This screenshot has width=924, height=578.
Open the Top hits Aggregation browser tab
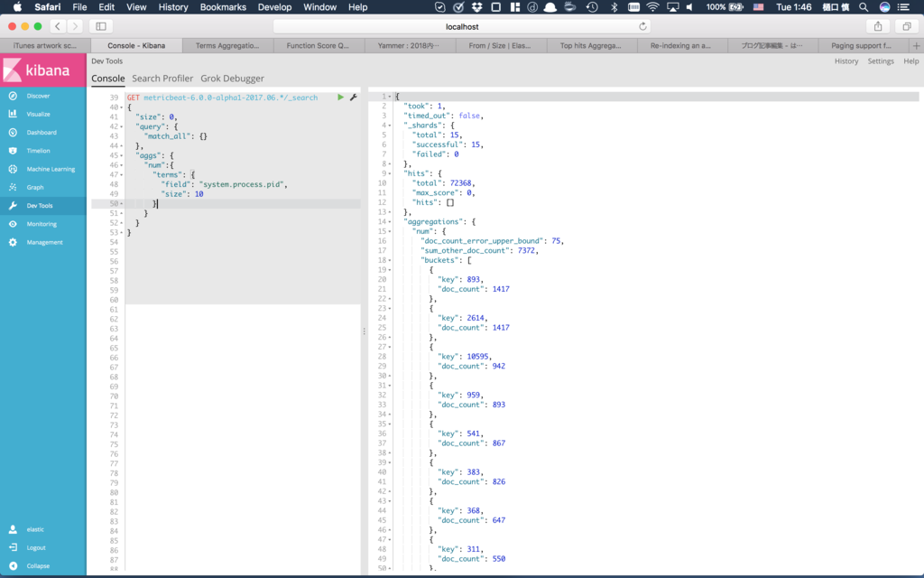click(x=591, y=45)
